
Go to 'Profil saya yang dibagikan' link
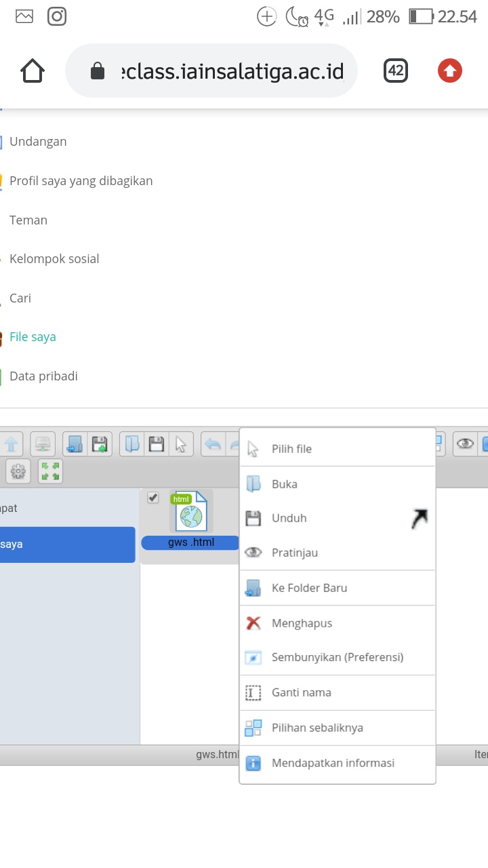click(x=81, y=181)
